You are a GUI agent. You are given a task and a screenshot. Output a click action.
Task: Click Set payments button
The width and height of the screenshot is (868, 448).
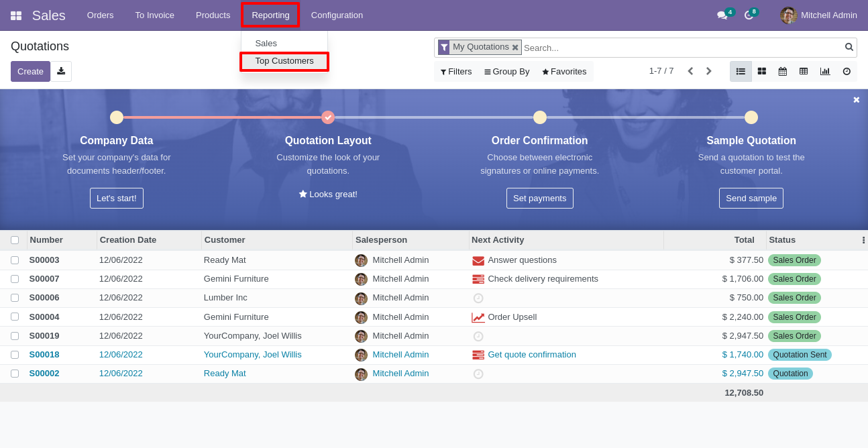click(x=540, y=199)
